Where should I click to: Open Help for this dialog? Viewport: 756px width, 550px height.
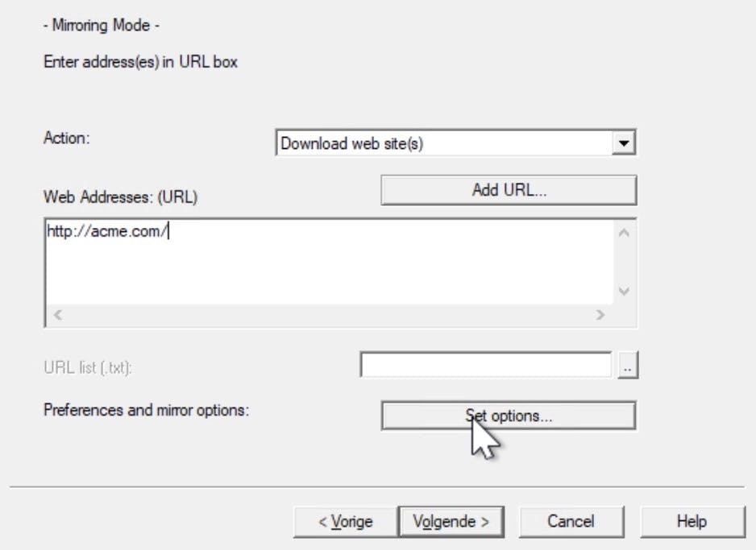[x=692, y=521]
